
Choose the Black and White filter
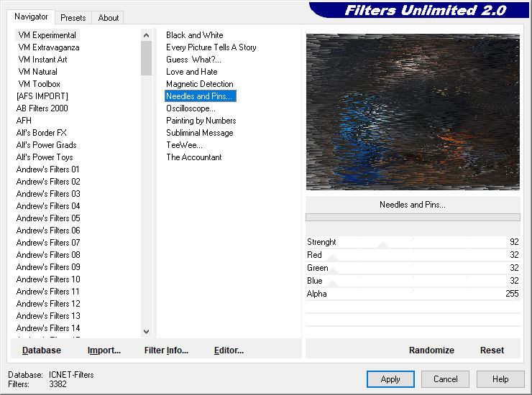[x=195, y=35]
